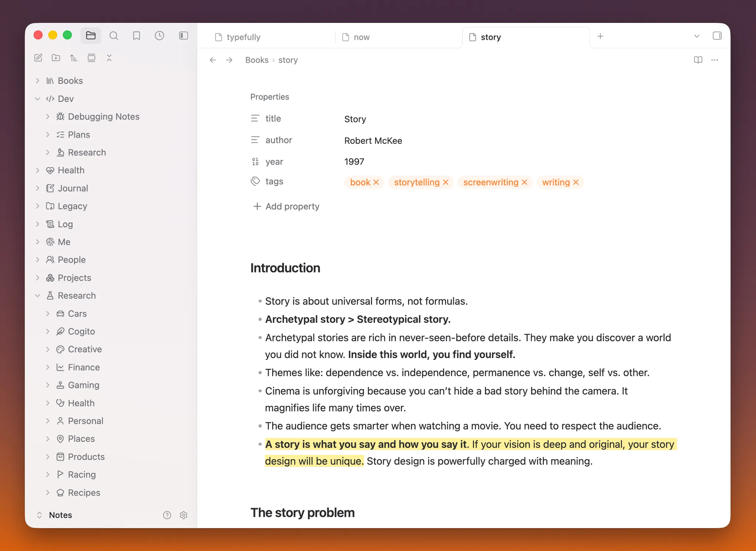Click the year number property icon

click(x=255, y=162)
